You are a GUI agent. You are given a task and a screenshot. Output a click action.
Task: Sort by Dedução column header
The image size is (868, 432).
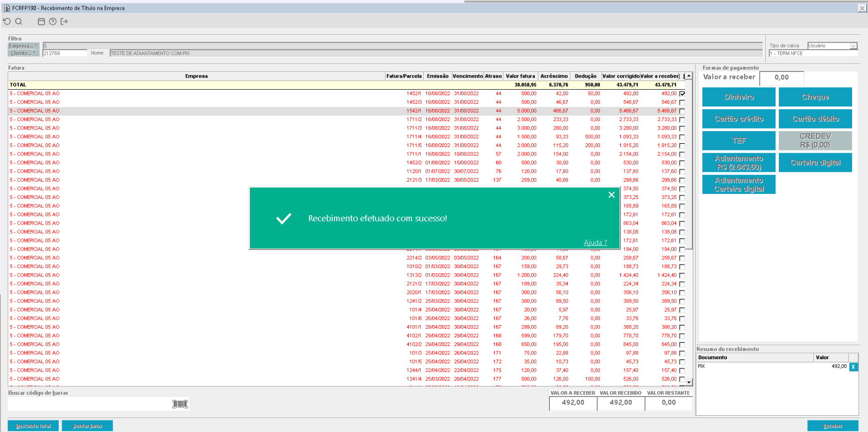pyautogui.click(x=586, y=76)
